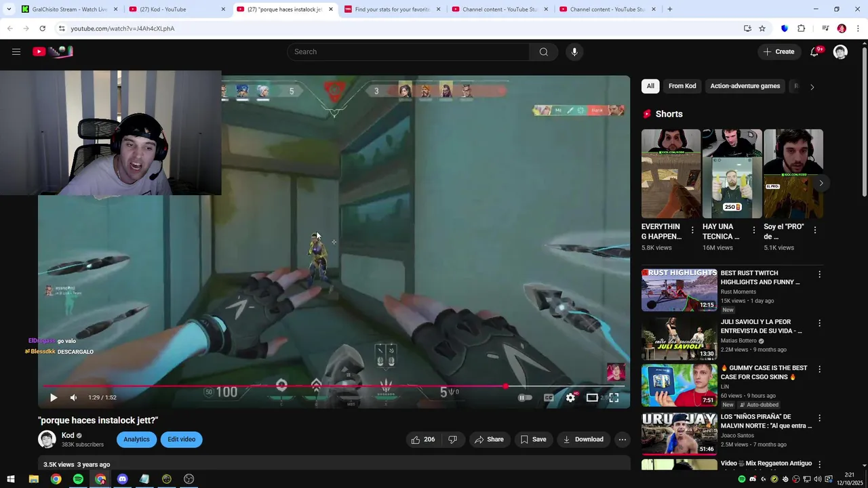The height and width of the screenshot is (488, 868).
Task: Expand more filter chips with the arrow
Action: 812,87
